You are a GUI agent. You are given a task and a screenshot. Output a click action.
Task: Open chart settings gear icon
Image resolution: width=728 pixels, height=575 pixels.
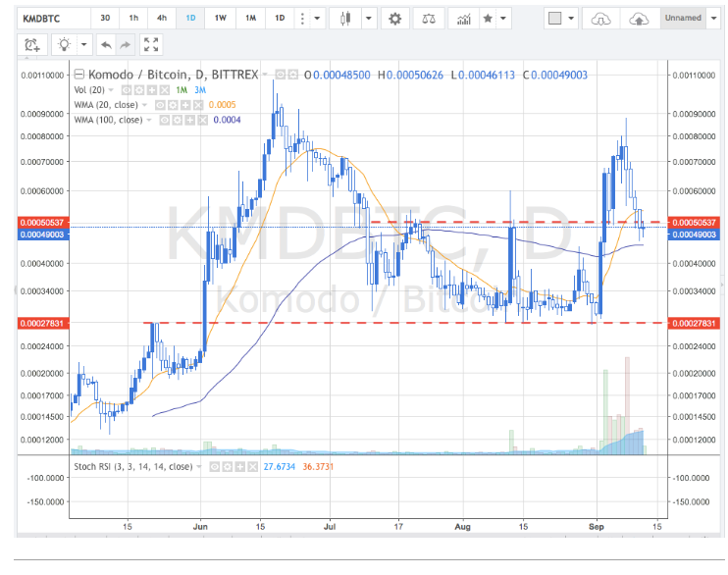pos(395,19)
